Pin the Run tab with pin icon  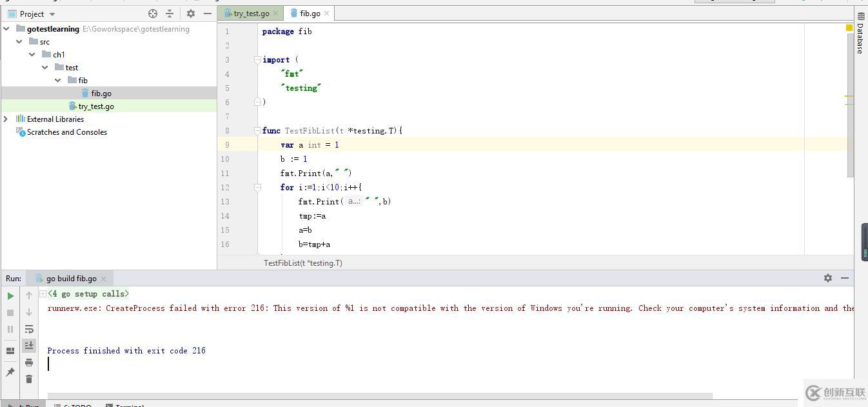10,372
